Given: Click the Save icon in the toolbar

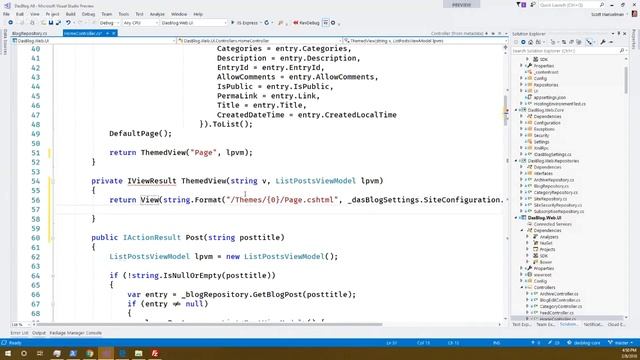Looking at the screenshot, I should click(51, 23).
